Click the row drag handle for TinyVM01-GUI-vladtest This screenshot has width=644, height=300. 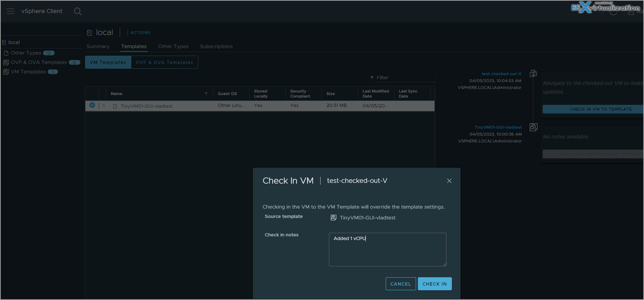[104, 106]
